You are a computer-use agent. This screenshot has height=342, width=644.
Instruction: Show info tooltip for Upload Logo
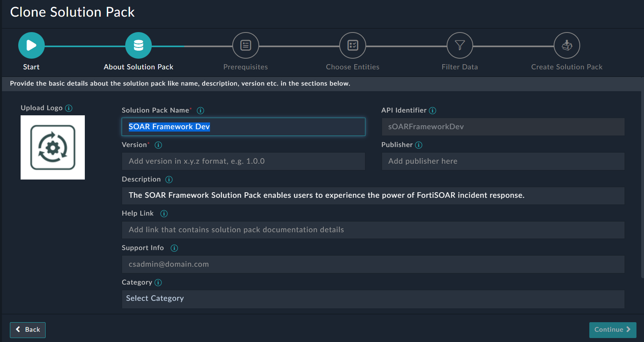click(x=69, y=108)
